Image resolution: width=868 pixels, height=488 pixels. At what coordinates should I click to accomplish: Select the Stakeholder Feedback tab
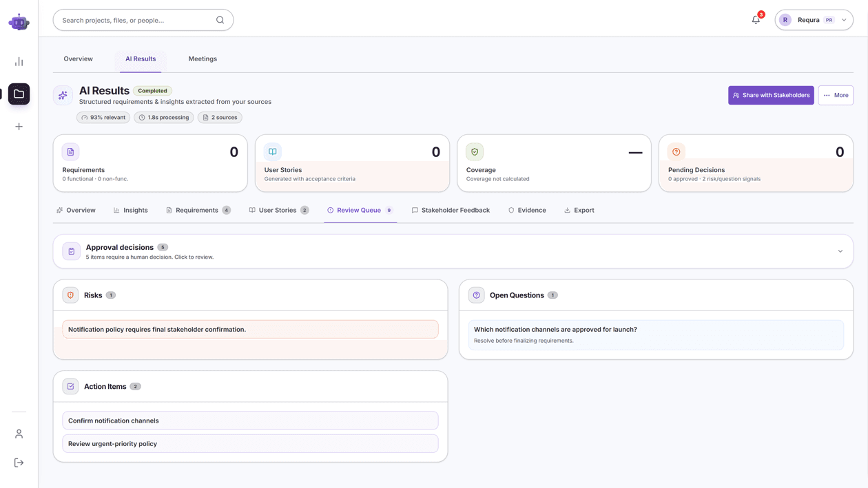tap(451, 210)
